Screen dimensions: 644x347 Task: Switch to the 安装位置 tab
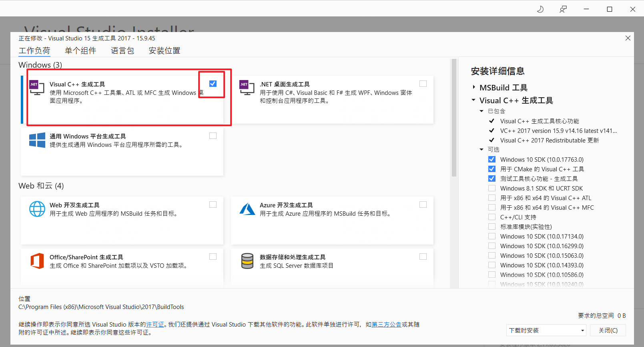pos(165,51)
